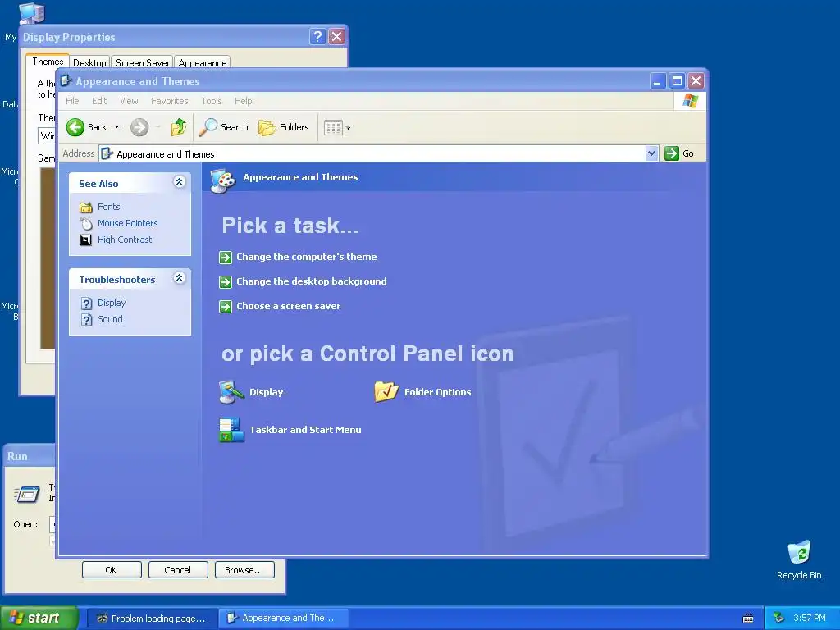This screenshot has width=840, height=630.
Task: Toggle the Folders pane button
Action: [x=284, y=127]
